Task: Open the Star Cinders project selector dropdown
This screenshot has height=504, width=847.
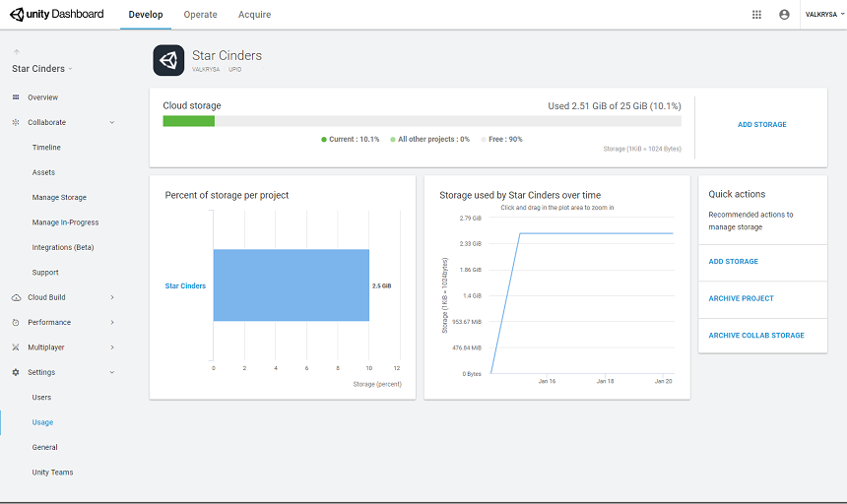Action: 42,69
